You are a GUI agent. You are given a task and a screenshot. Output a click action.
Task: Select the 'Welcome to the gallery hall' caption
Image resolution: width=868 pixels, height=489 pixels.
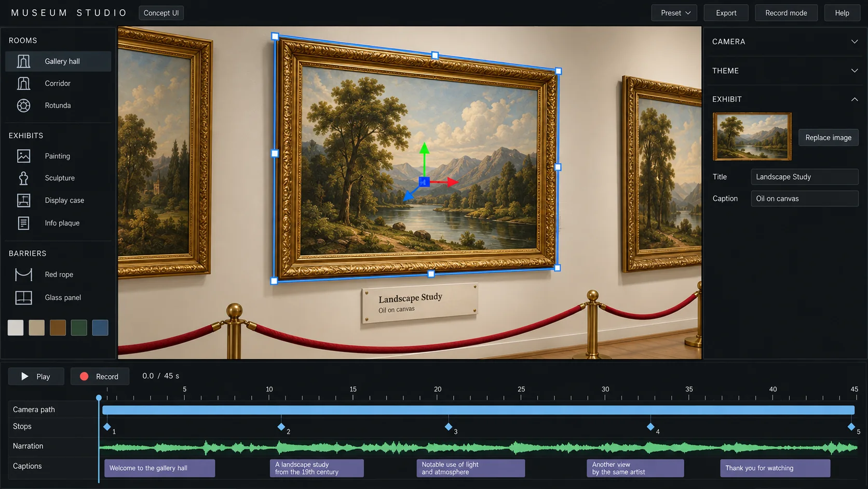[159, 468]
